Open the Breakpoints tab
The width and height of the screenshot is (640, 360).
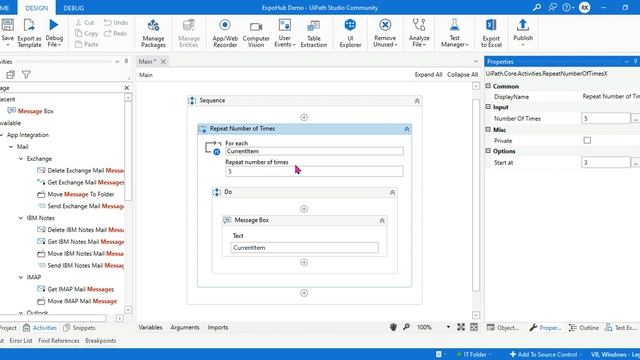[101, 340]
